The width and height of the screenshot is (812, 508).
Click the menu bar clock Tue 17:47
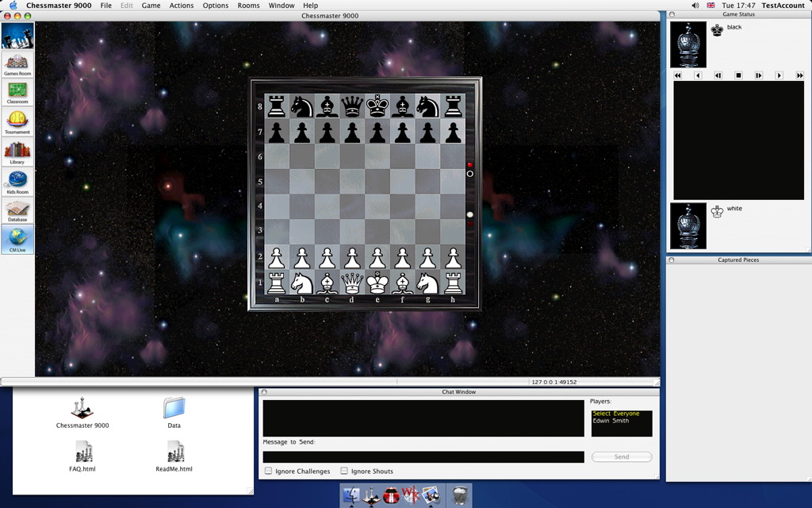coord(738,6)
